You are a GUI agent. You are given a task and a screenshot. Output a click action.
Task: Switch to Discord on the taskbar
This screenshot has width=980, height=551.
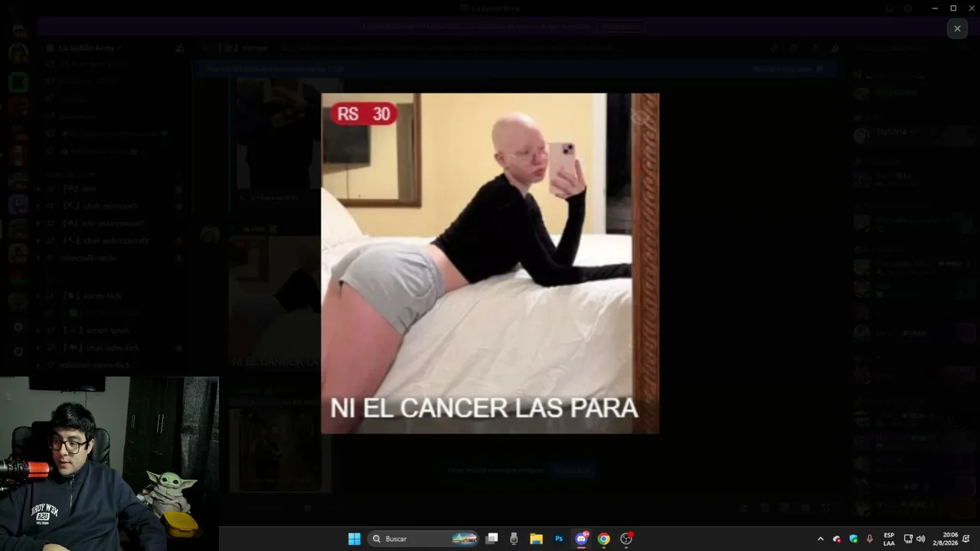(x=581, y=539)
